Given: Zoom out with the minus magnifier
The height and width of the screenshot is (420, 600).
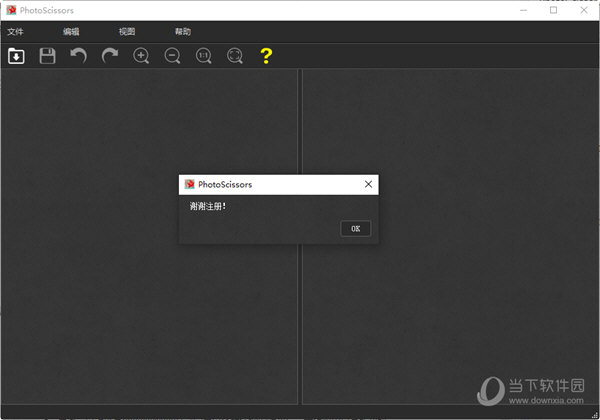Looking at the screenshot, I should pos(173,56).
